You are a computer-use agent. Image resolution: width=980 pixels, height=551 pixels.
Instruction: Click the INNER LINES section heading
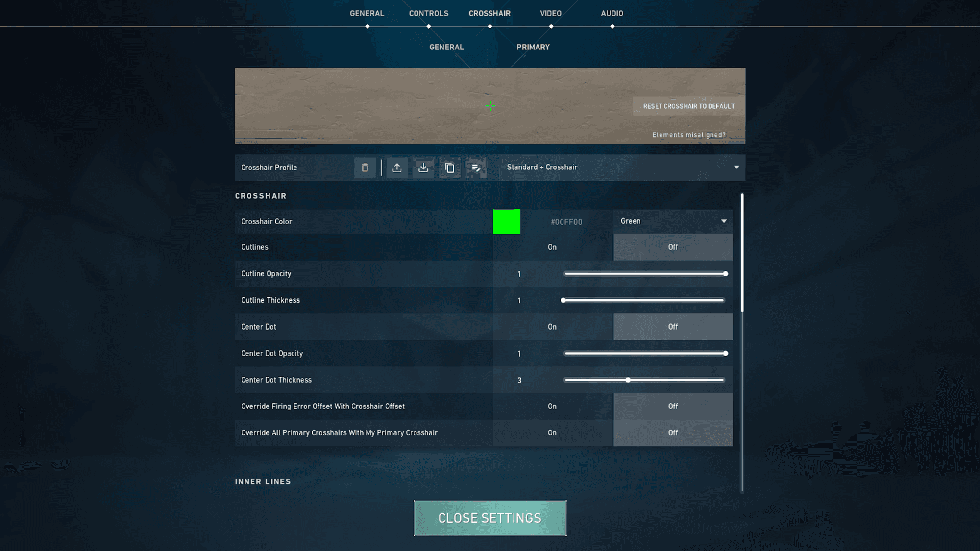tap(263, 482)
